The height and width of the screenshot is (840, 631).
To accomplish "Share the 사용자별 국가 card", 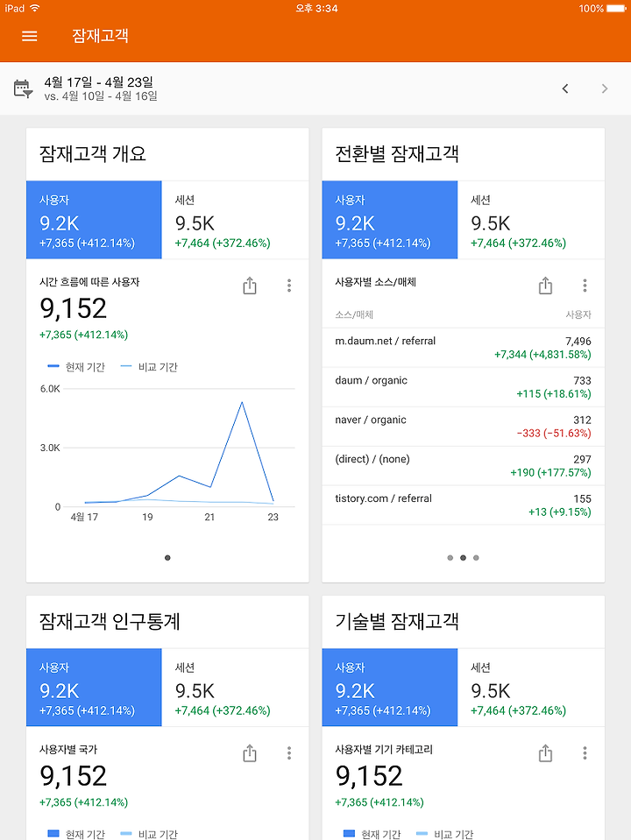I will click(x=250, y=753).
